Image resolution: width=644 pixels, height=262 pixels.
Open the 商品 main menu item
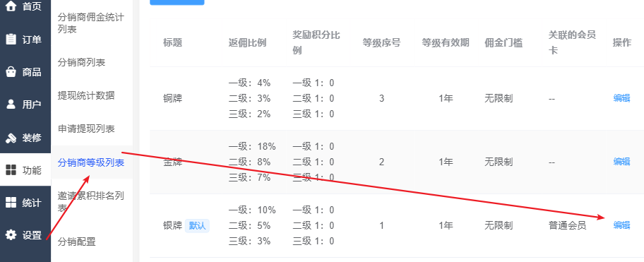click(x=25, y=72)
